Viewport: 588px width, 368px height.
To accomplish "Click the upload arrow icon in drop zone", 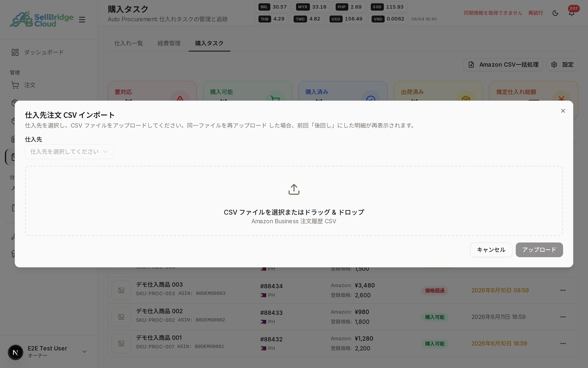I will [x=294, y=189].
